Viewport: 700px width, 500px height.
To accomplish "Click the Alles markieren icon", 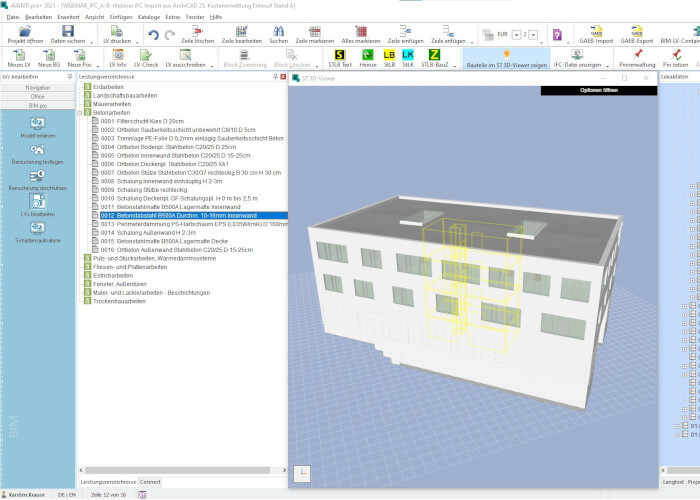I will click(x=361, y=31).
